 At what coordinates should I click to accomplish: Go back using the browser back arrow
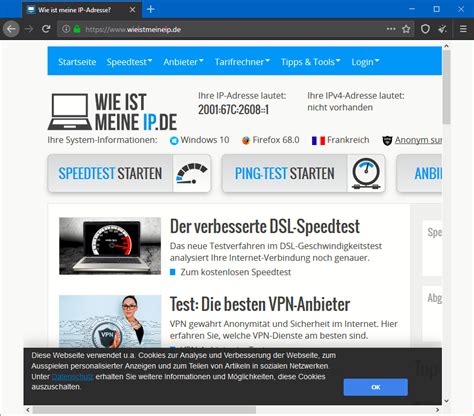coord(11,29)
